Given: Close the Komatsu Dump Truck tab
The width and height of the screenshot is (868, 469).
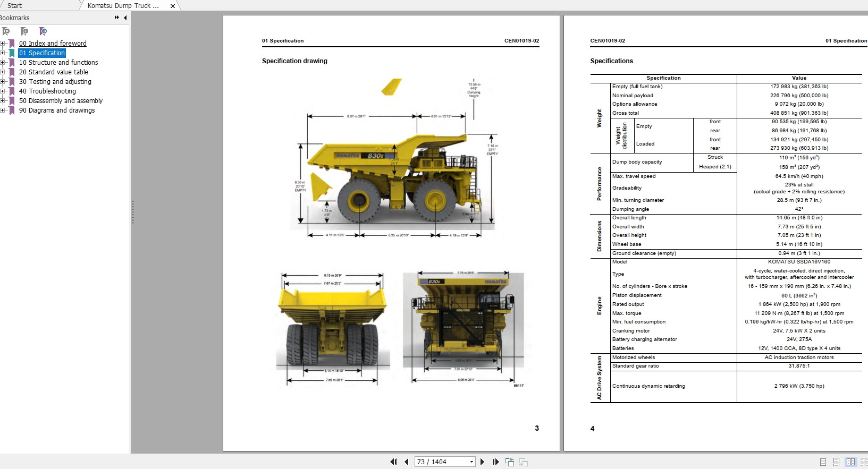Looking at the screenshot, I should coord(173,6).
